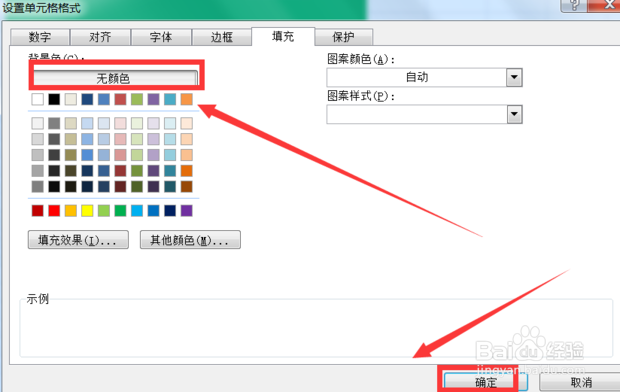Choose the purple standard color
This screenshot has height=392, width=620.
pyautogui.click(x=187, y=210)
